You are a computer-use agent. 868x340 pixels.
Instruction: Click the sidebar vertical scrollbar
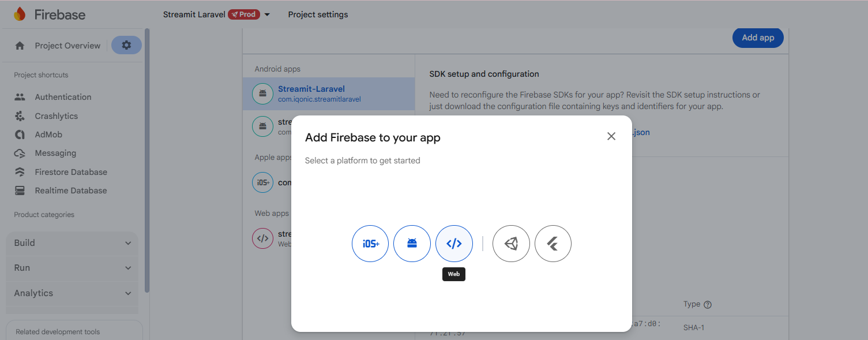coord(147,162)
